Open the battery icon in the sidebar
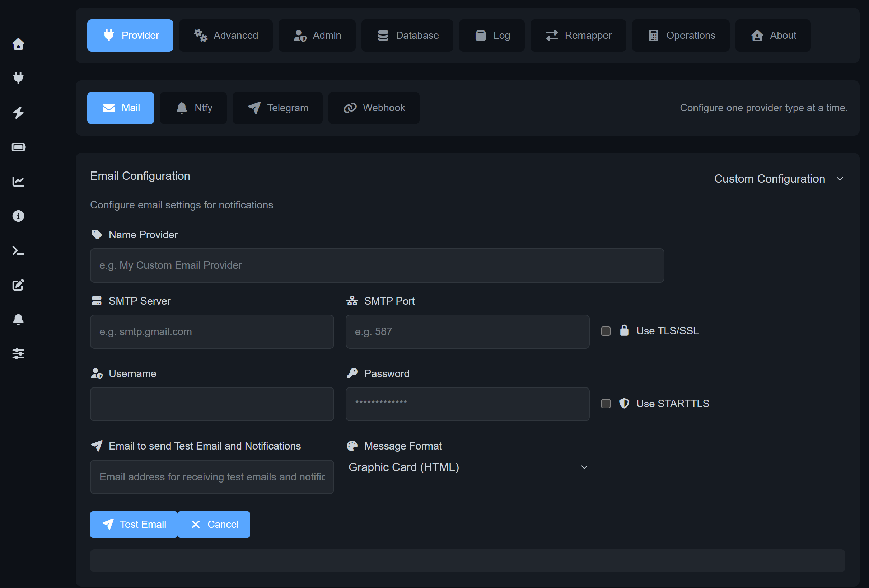The width and height of the screenshot is (869, 588). [18, 147]
